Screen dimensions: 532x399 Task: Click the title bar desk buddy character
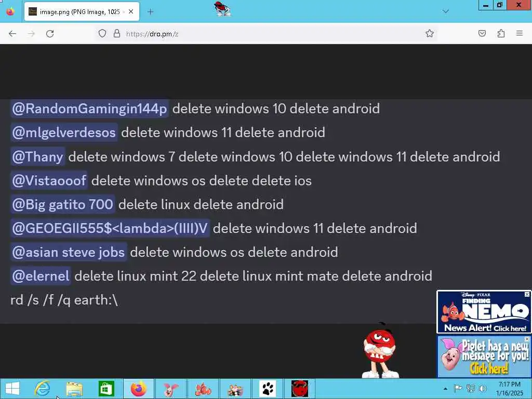[x=222, y=9]
